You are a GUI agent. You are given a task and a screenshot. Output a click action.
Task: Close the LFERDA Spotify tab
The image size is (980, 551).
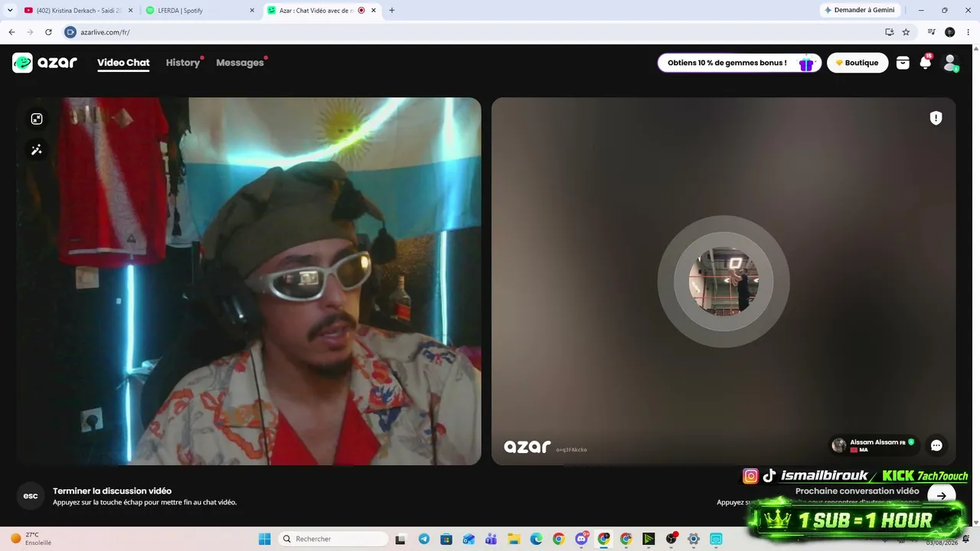pos(252,10)
